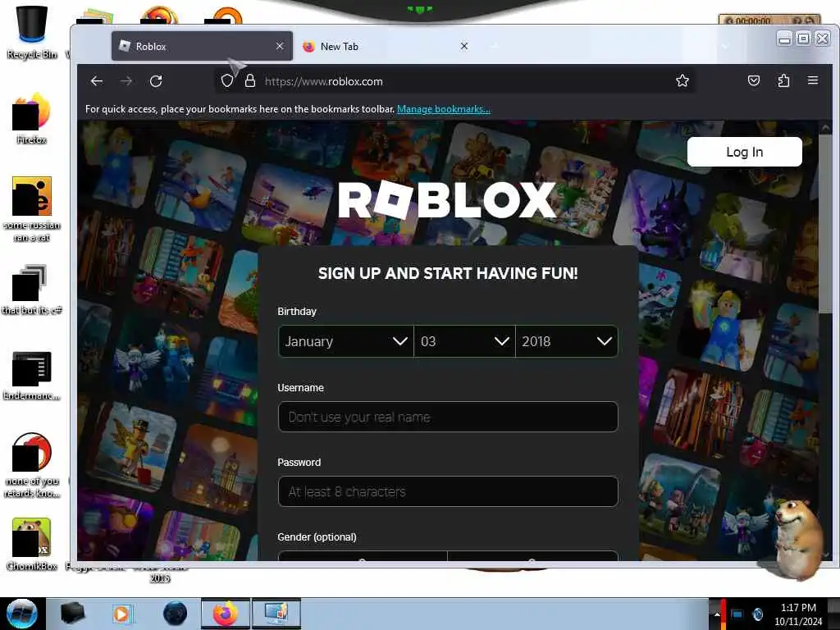Viewport: 840px width, 630px height.
Task: Open the Windows Start orb
Action: pos(21,614)
